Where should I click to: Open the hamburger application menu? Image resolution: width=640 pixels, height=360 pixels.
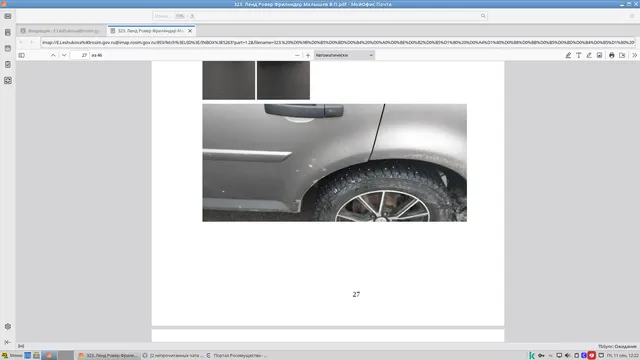[632, 16]
